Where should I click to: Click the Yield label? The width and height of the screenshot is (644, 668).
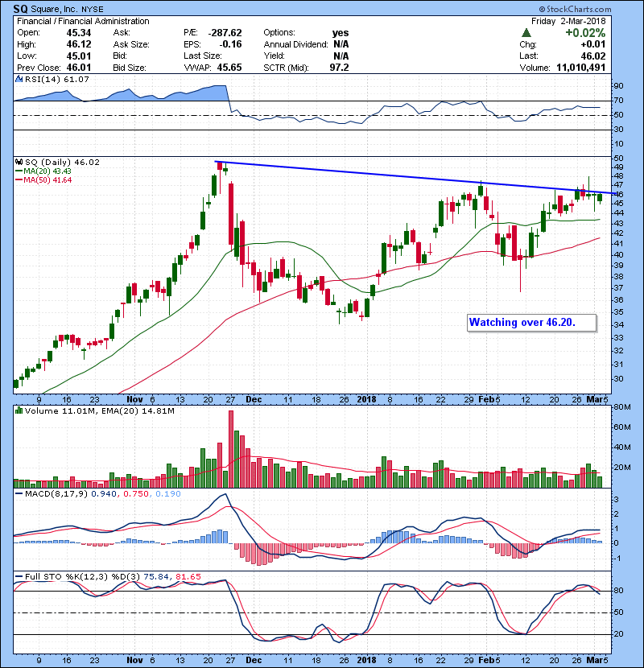pyautogui.click(x=274, y=56)
